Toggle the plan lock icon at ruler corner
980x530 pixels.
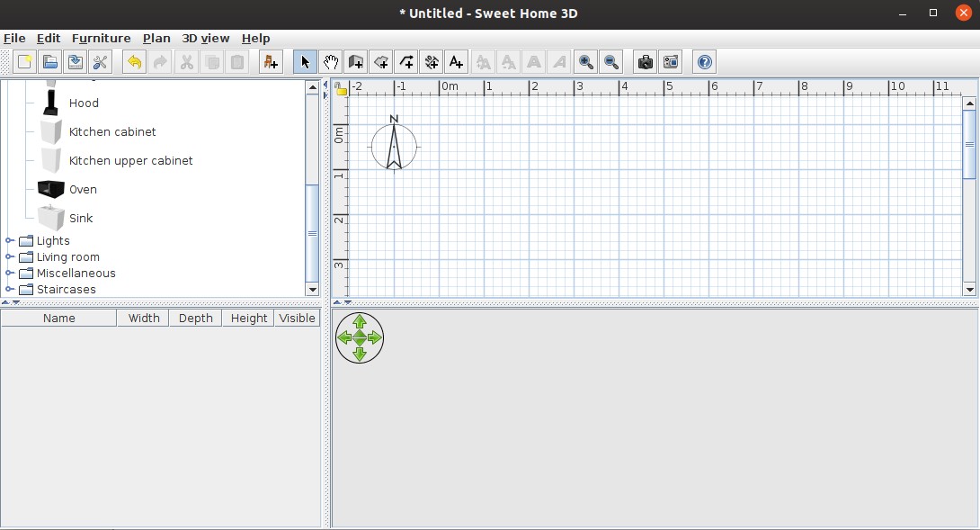tap(341, 90)
